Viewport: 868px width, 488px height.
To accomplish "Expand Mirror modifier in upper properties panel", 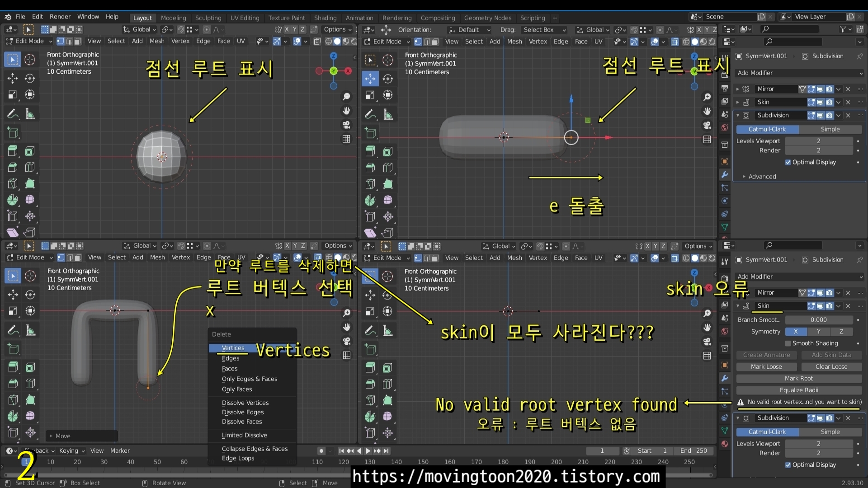I will tap(738, 89).
